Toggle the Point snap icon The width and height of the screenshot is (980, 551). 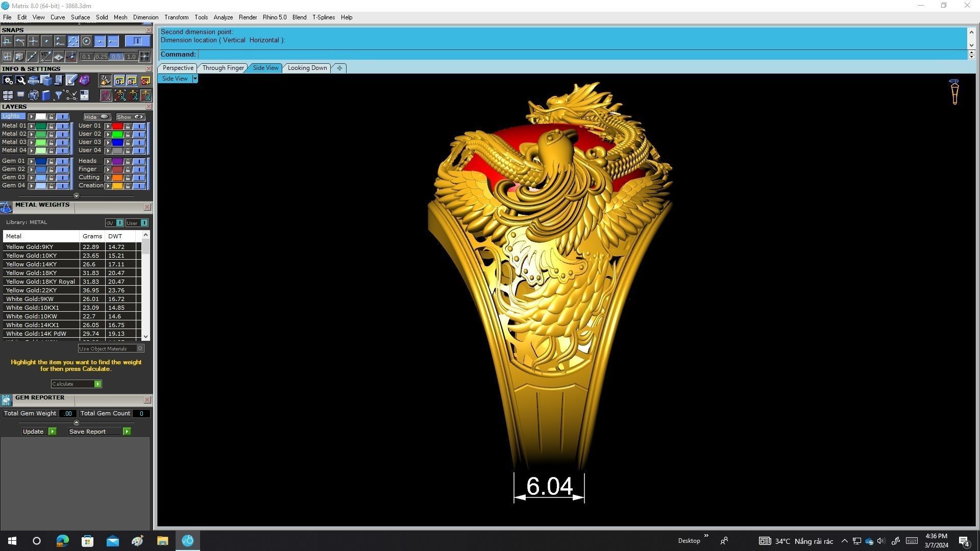tap(46, 41)
